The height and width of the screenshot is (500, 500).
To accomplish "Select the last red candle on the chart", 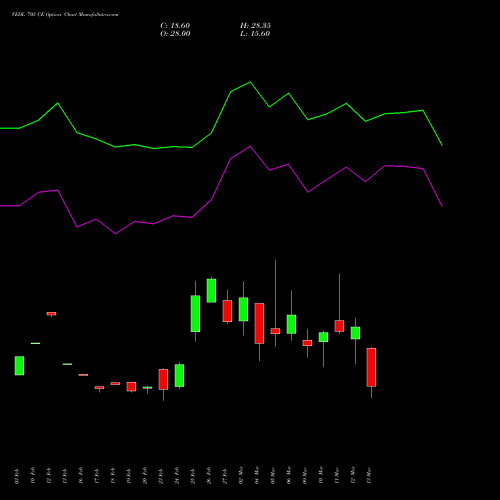I will 371,367.
